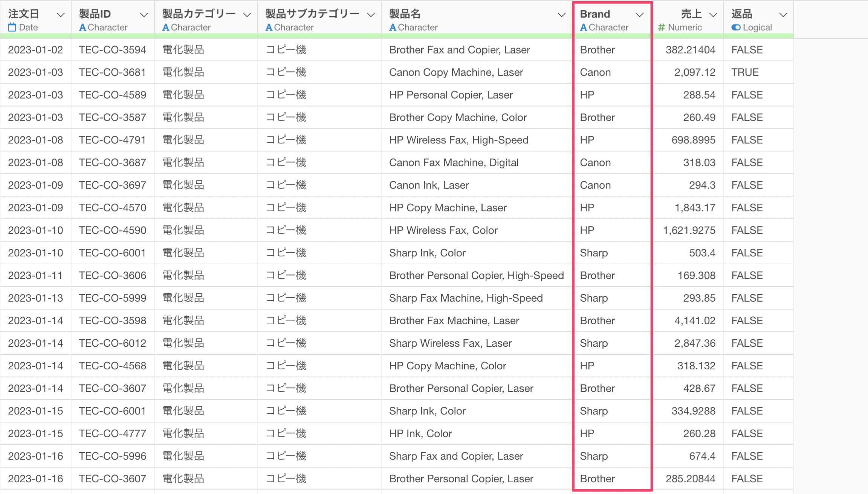Click the TEC-CO-6012 product ID cell

pyautogui.click(x=113, y=343)
